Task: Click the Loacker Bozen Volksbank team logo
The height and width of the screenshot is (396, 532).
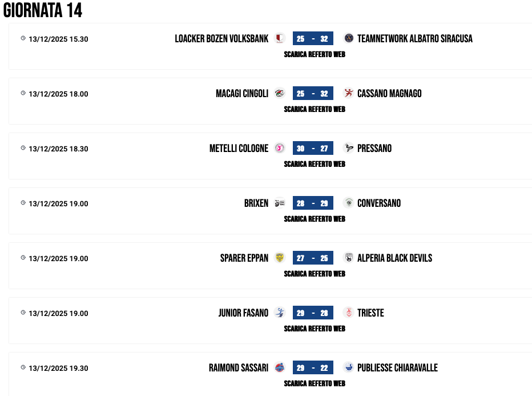Action: [280, 38]
